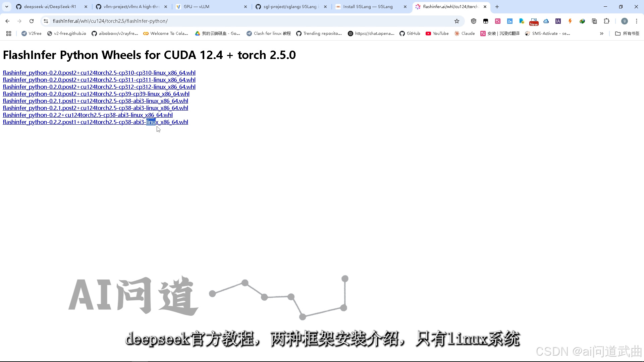This screenshot has height=362, width=644.
Task: Open the 所有书签 bookmarks folder
Action: click(627, 34)
